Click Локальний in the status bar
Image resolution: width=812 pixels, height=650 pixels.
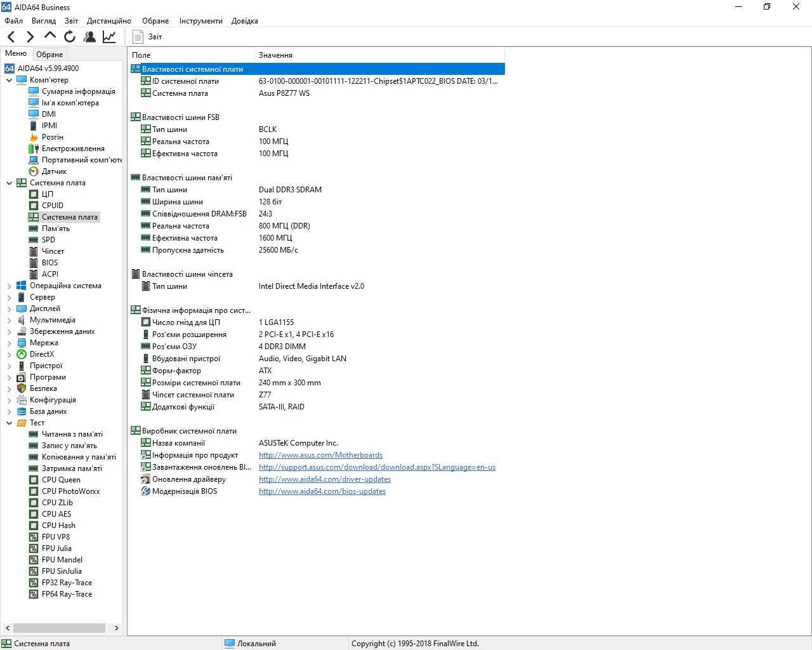click(x=251, y=643)
